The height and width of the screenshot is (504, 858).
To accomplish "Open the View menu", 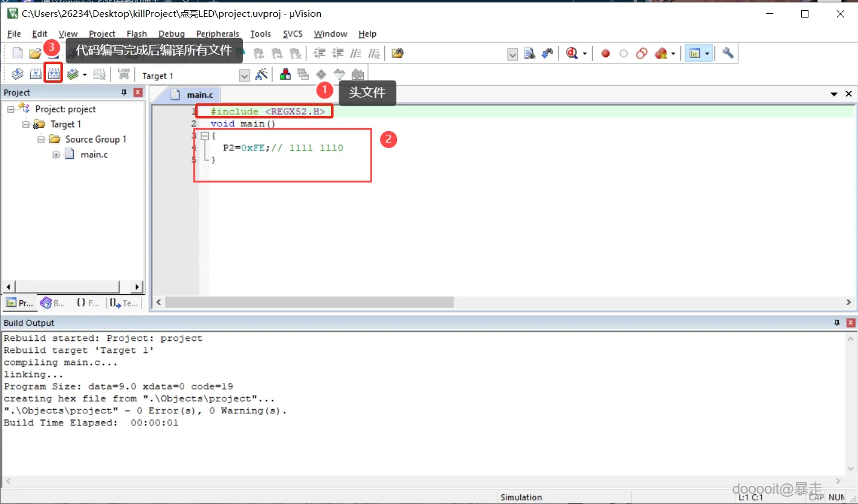I will click(68, 34).
